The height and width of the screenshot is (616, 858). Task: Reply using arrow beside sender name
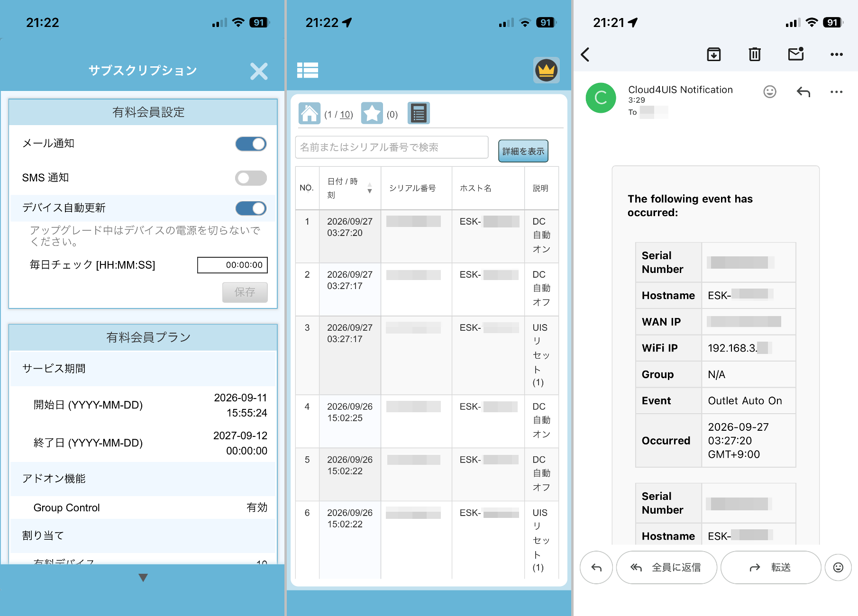point(803,92)
